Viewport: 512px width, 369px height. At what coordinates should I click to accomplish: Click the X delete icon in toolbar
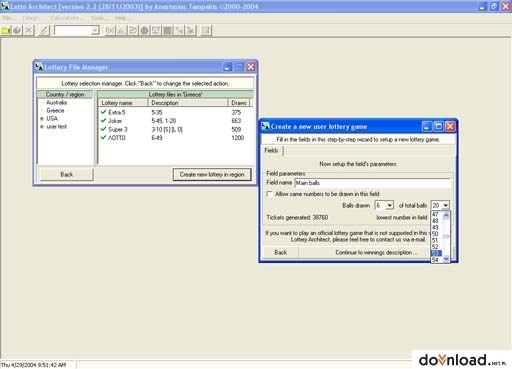[x=29, y=31]
